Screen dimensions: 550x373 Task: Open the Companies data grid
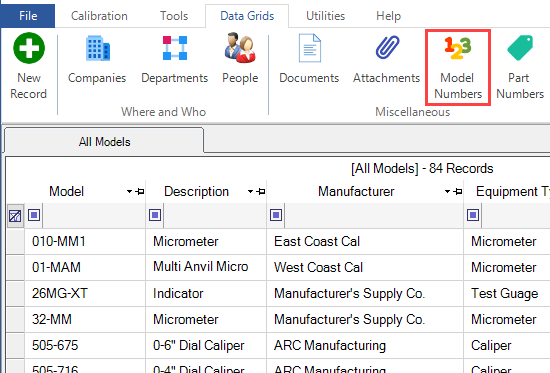[x=97, y=60]
